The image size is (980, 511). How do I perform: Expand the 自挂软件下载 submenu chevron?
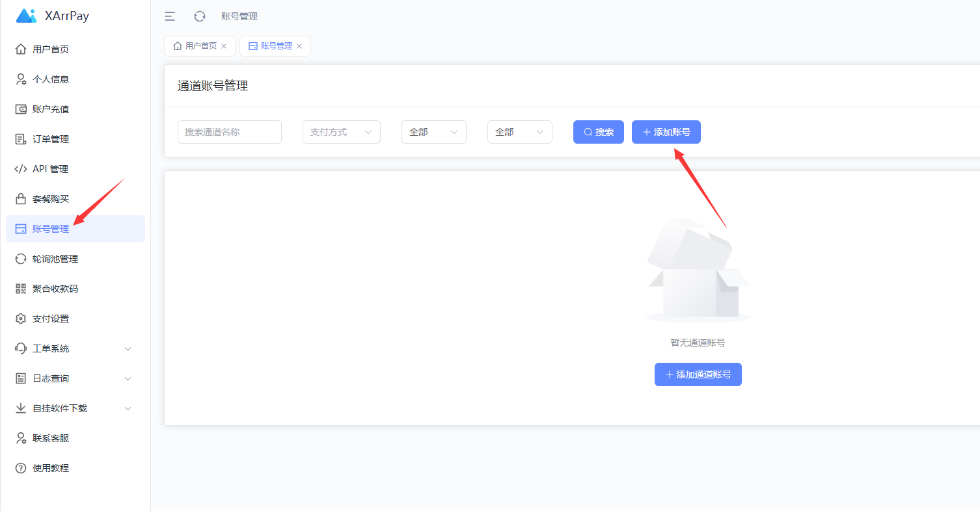click(x=128, y=409)
